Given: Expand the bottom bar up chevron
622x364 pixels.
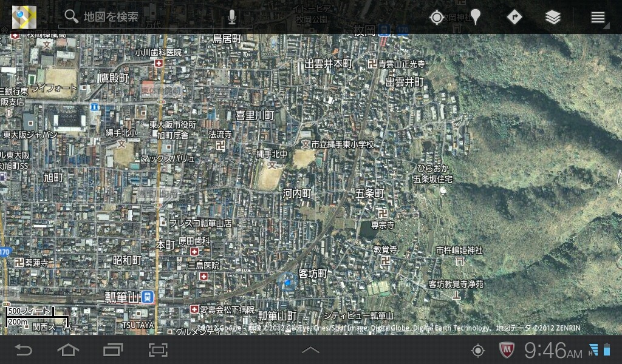Looking at the screenshot, I should click(310, 350).
